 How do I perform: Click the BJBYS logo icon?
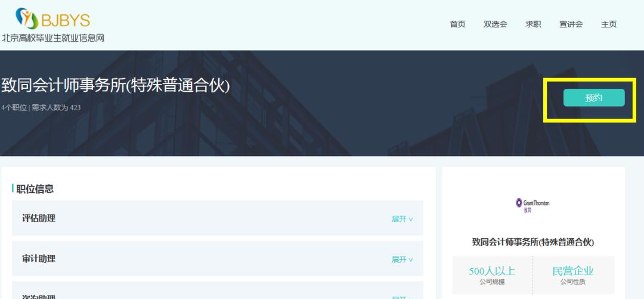coord(27,18)
